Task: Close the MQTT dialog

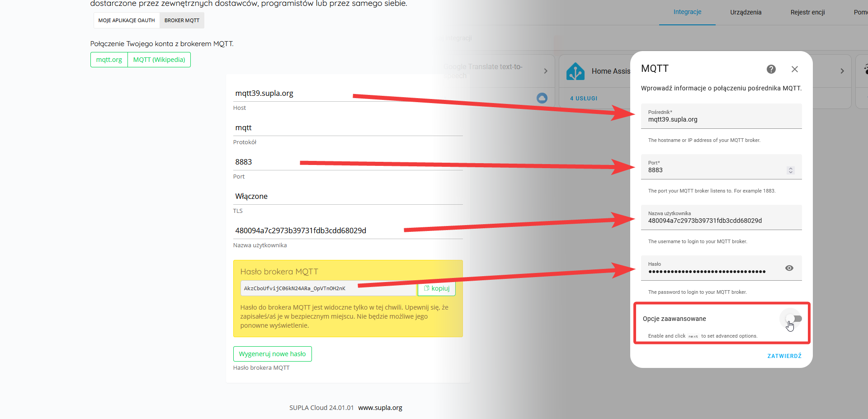Action: coord(795,69)
